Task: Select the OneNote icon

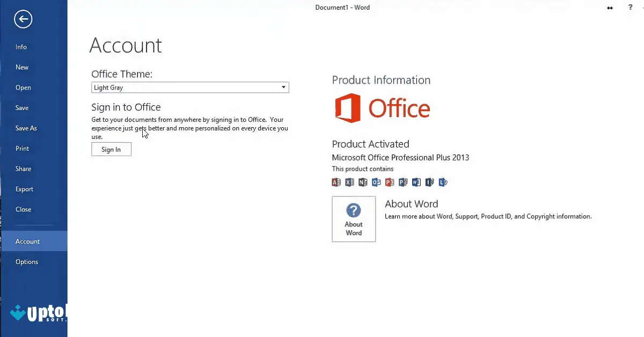Action: (363, 182)
